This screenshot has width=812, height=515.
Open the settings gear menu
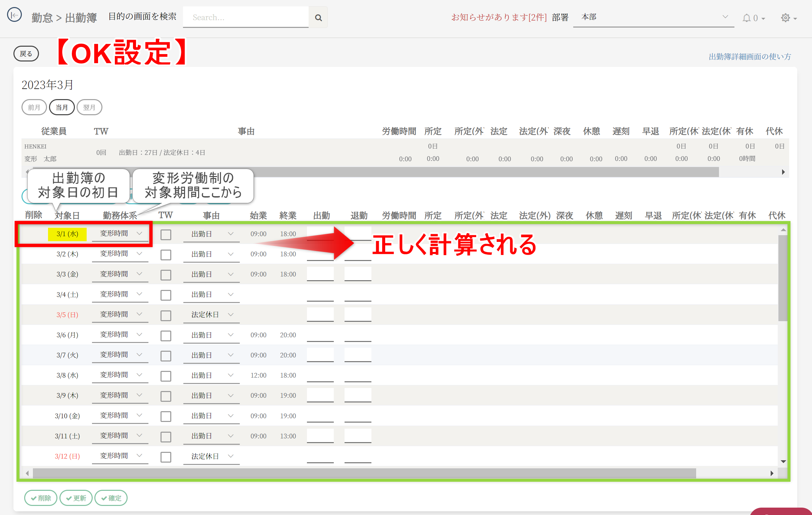coord(785,18)
